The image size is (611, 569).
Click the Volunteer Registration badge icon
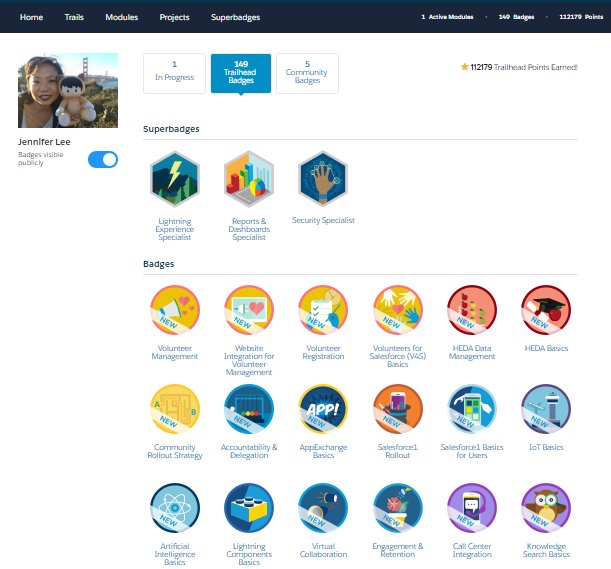(323, 310)
